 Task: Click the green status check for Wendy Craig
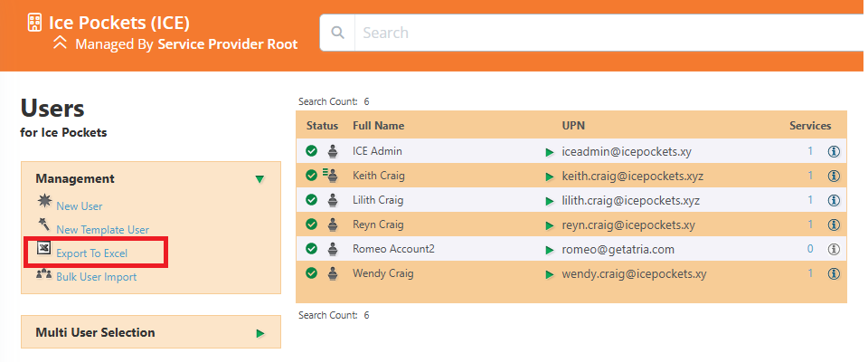tap(312, 273)
